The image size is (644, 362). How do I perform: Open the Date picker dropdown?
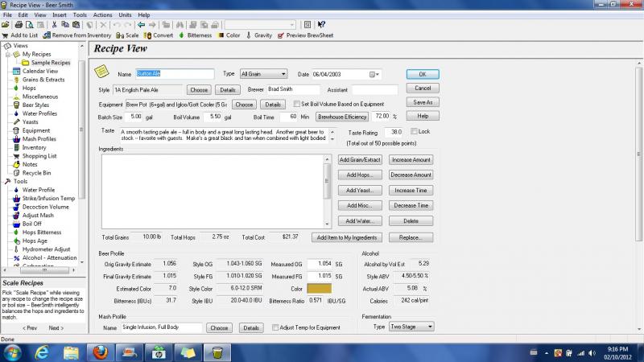click(x=374, y=74)
